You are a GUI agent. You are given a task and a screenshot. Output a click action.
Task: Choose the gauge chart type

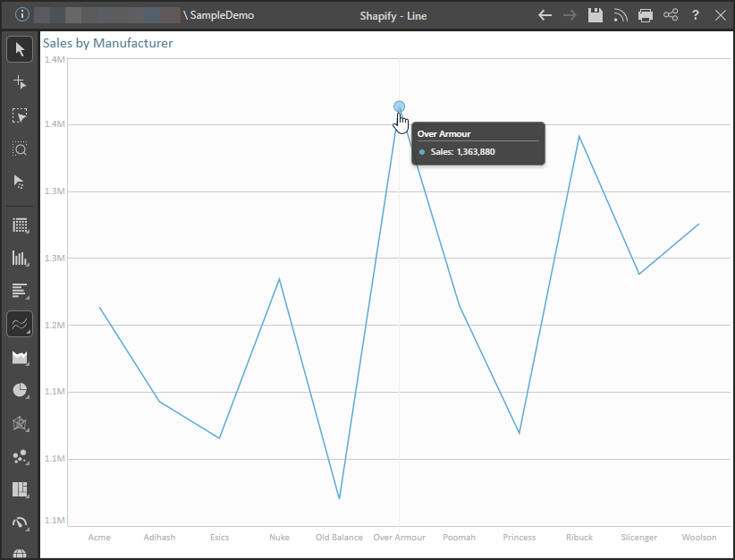click(x=20, y=522)
